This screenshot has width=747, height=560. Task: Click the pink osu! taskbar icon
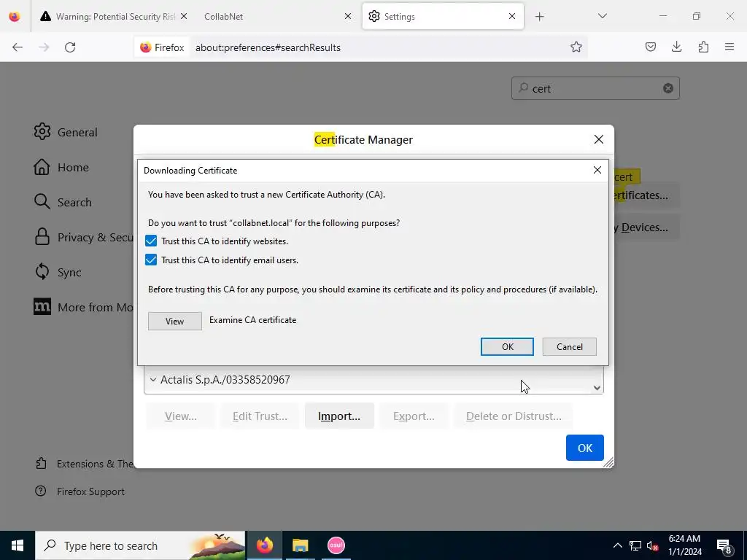[336, 545]
